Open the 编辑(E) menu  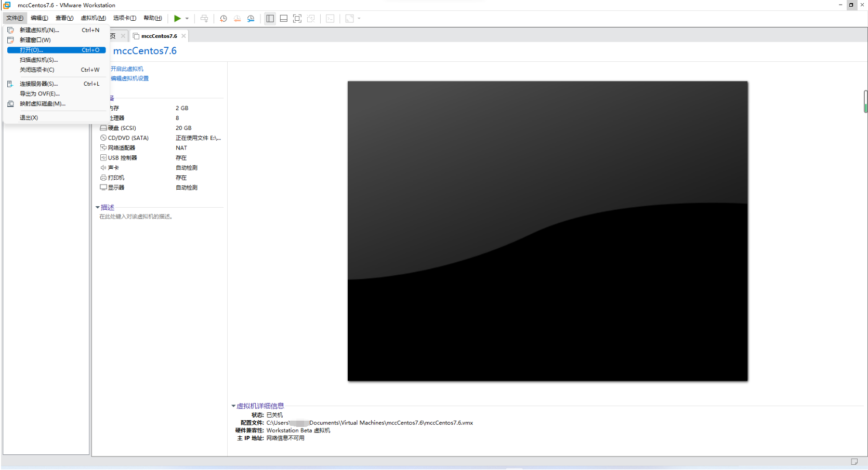[x=40, y=18]
